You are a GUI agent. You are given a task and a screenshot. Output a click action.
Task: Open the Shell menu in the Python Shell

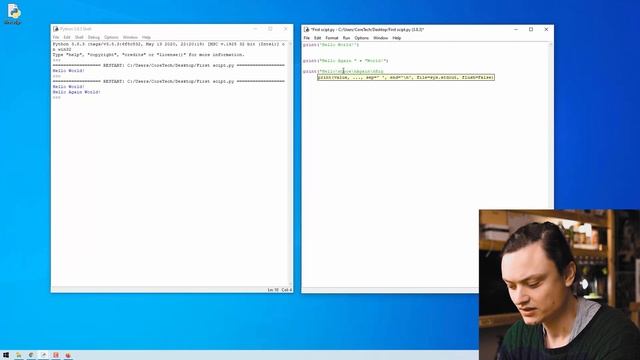click(79, 38)
